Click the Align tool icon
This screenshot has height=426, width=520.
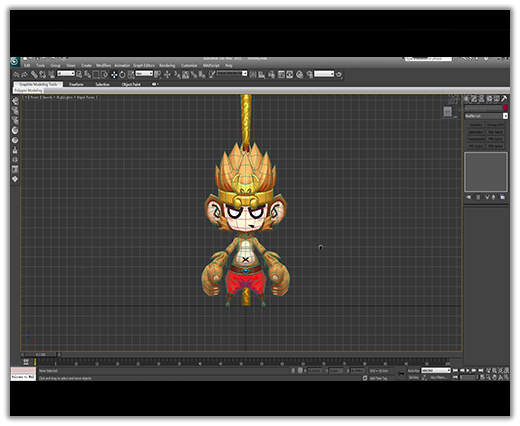262,75
